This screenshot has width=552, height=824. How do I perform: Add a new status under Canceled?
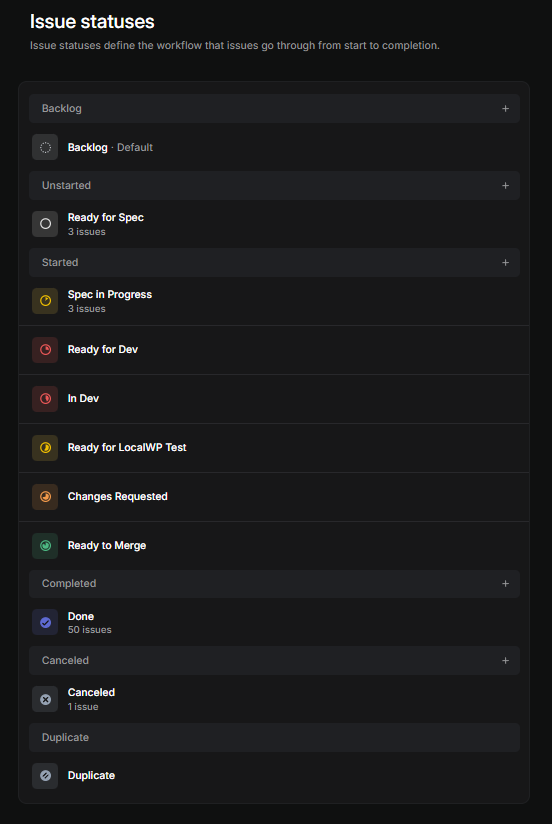coord(505,661)
